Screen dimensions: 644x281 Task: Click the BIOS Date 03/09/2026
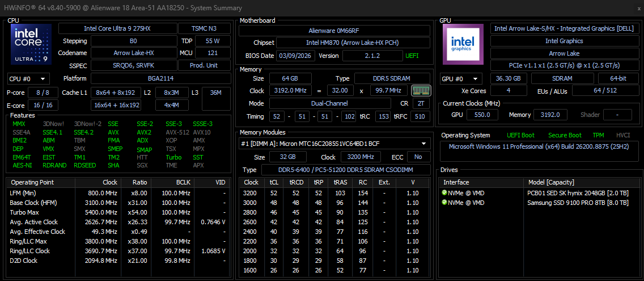pyautogui.click(x=296, y=56)
